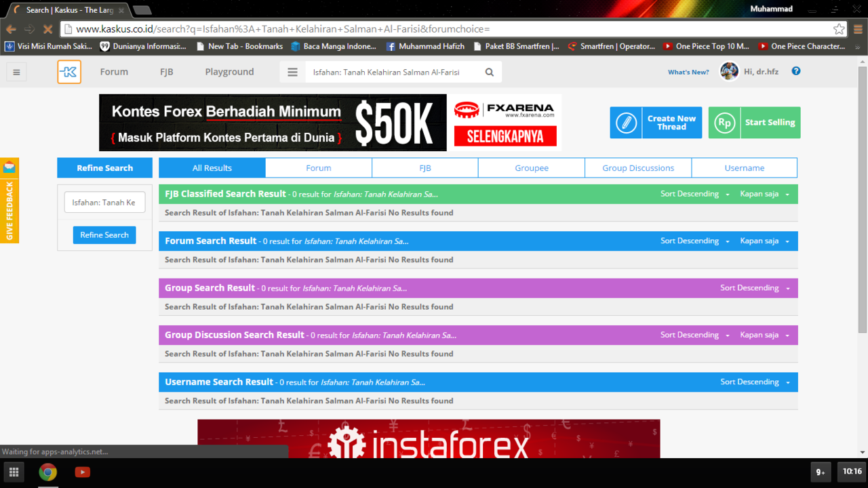The width and height of the screenshot is (868, 488).
Task: Go to Playground in the top nav
Action: click(229, 72)
